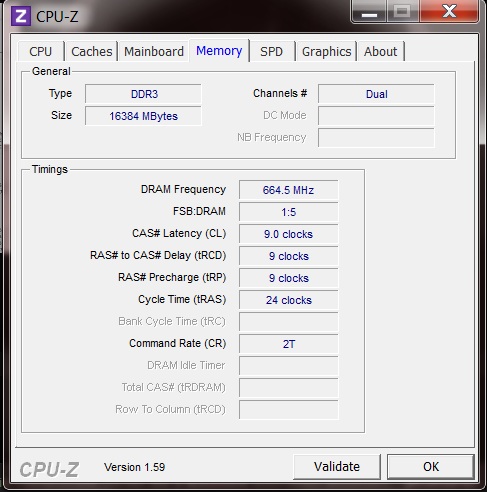Open the Caches tab
Image resolution: width=487 pixels, height=492 pixels.
[92, 51]
